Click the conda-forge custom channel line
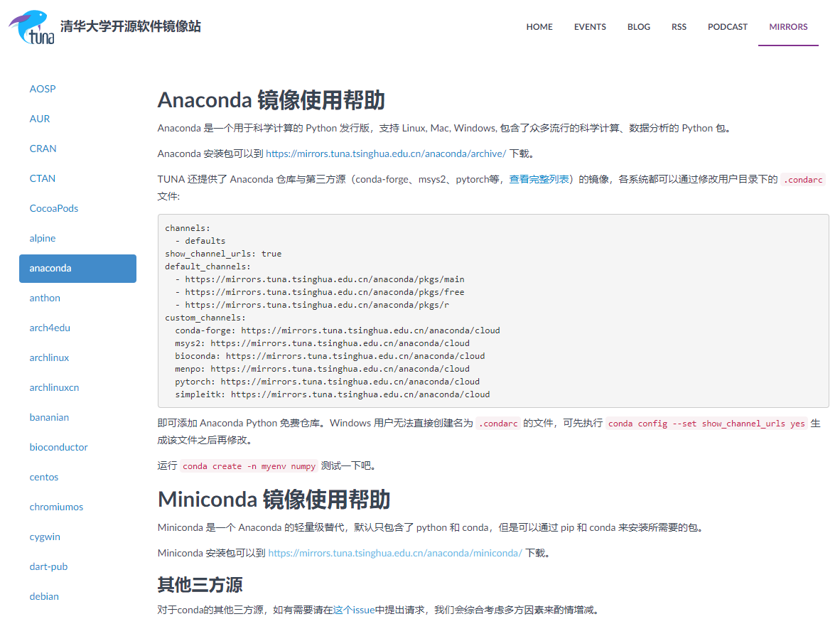Image resolution: width=840 pixels, height=619 pixels. [x=338, y=330]
